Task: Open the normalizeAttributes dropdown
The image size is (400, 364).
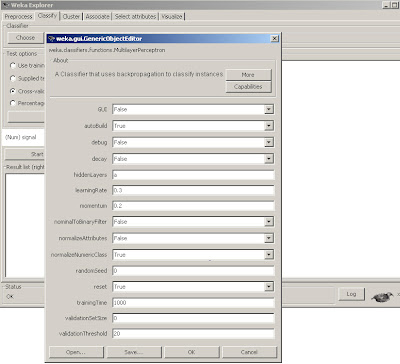Action: pyautogui.click(x=269, y=238)
